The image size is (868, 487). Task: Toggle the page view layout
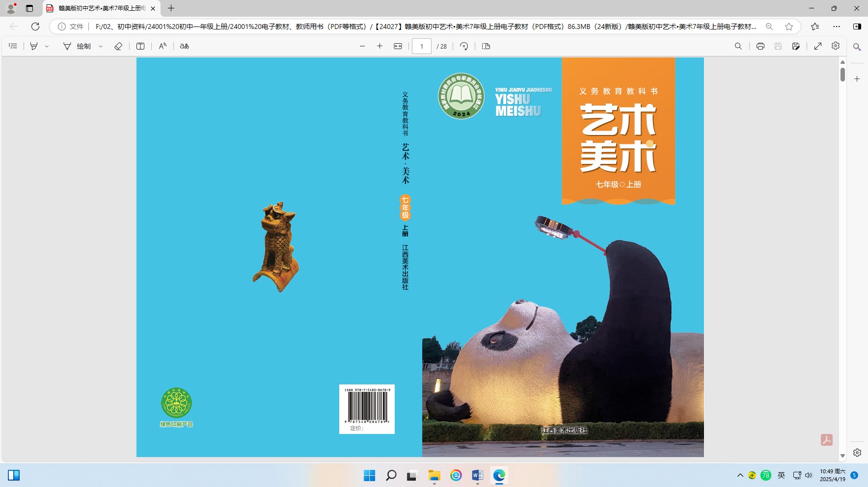(x=486, y=46)
